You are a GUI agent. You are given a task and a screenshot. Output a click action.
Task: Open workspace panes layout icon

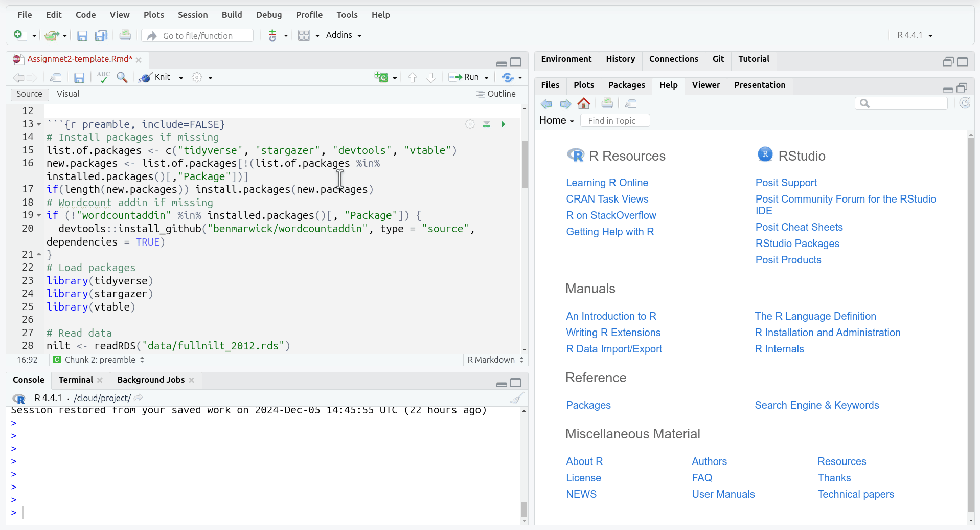[x=304, y=35]
